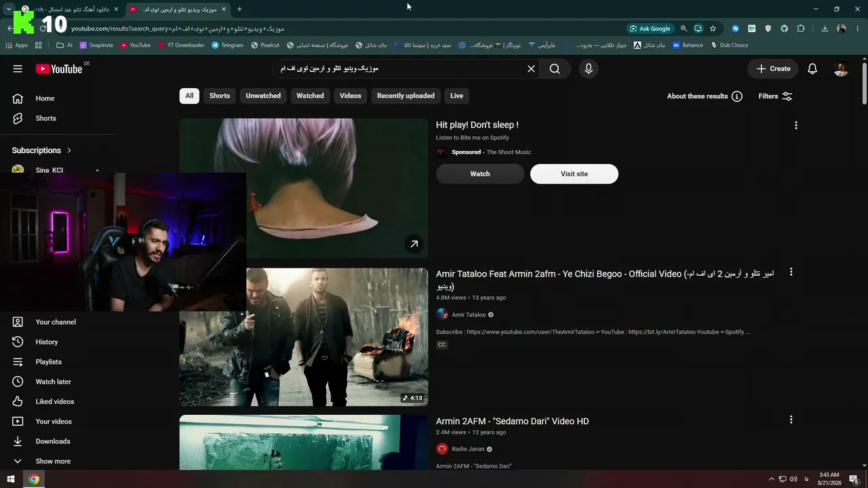
Task: Open Chrome extensions puzzle icon
Action: 801,28
